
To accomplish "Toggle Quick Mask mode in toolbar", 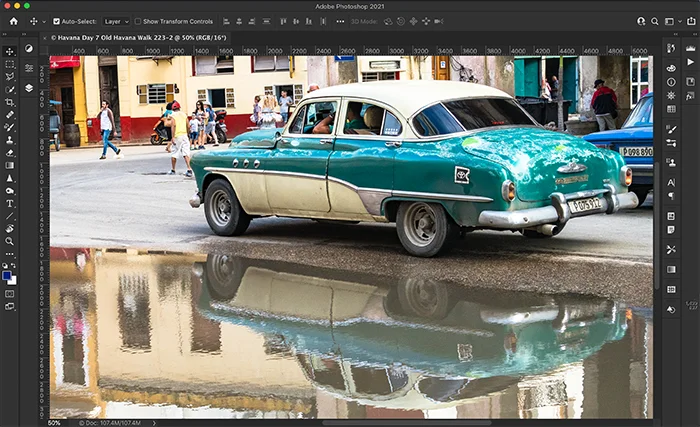I will click(10, 293).
